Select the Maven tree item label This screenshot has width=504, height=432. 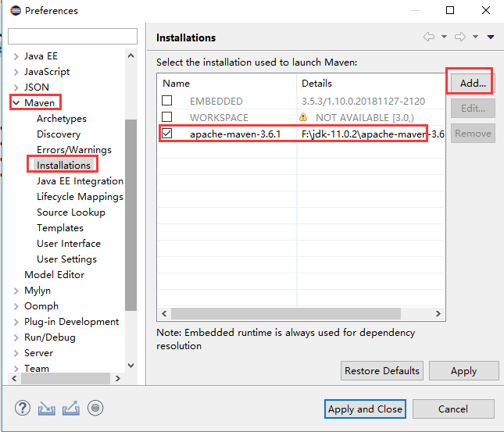point(39,103)
